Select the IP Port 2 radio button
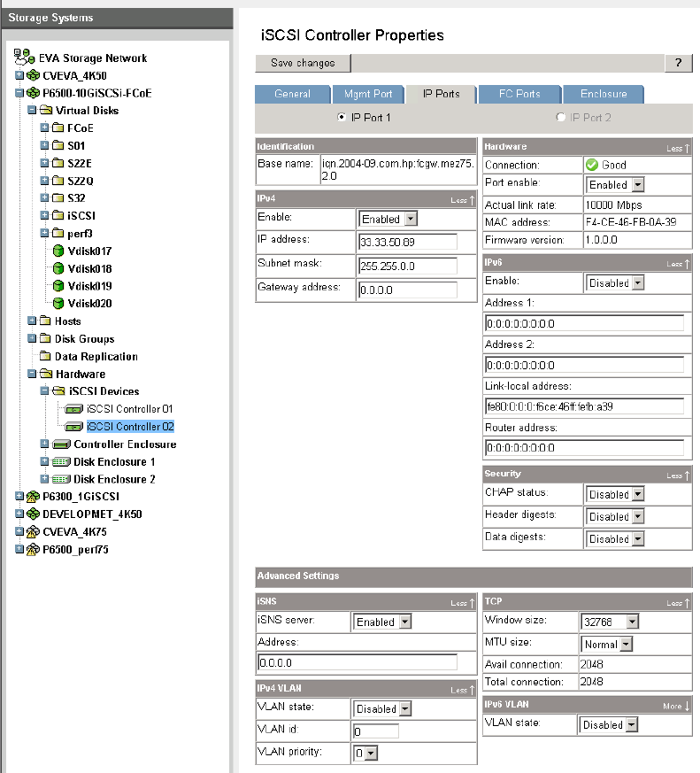Image resolution: width=700 pixels, height=773 pixels. click(x=560, y=117)
